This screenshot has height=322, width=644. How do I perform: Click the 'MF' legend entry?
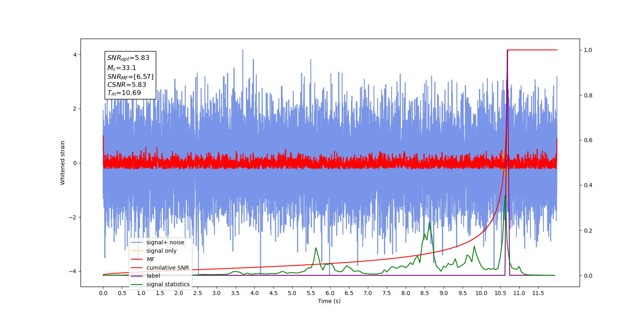point(143,259)
